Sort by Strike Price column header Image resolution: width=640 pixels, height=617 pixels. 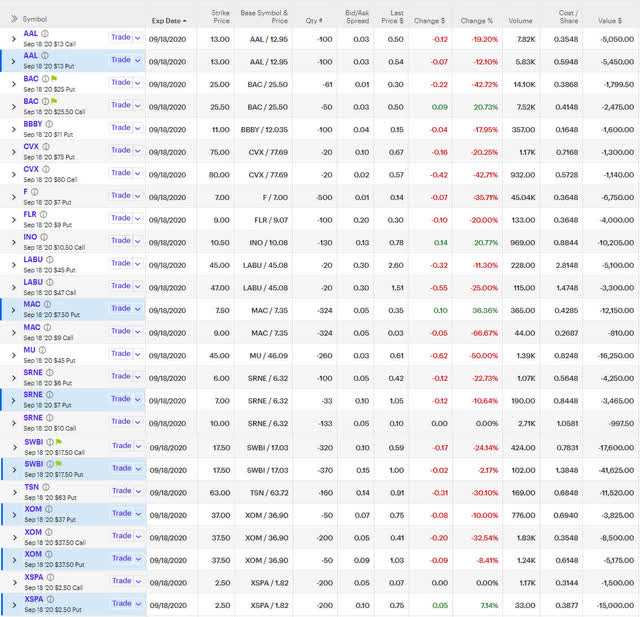(x=221, y=17)
